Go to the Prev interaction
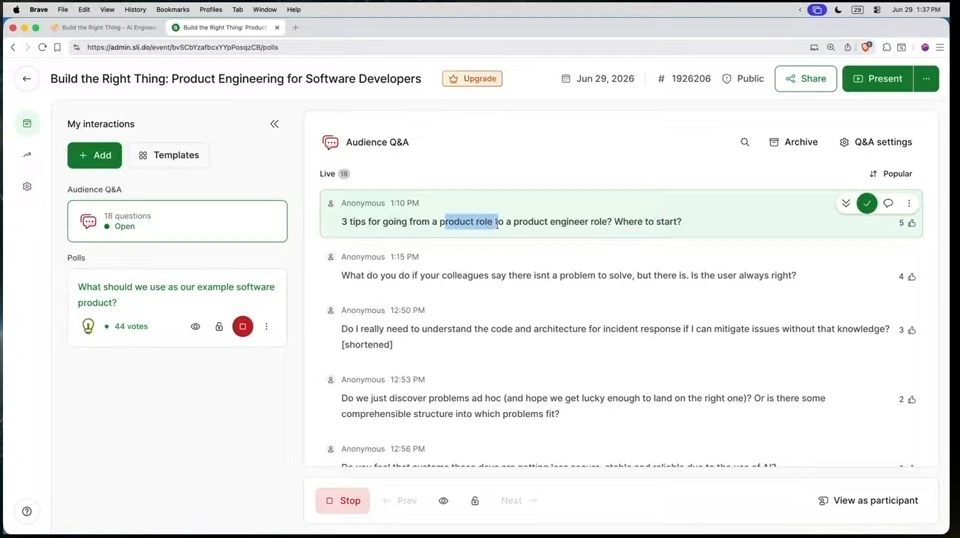Viewport: 960px width, 538px height. tap(400, 501)
